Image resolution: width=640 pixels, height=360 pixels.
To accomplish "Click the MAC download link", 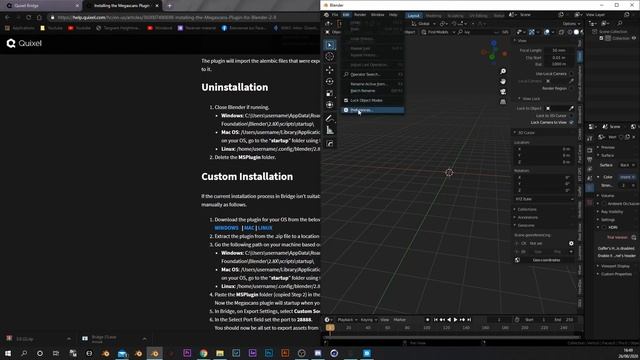I will coord(249,228).
